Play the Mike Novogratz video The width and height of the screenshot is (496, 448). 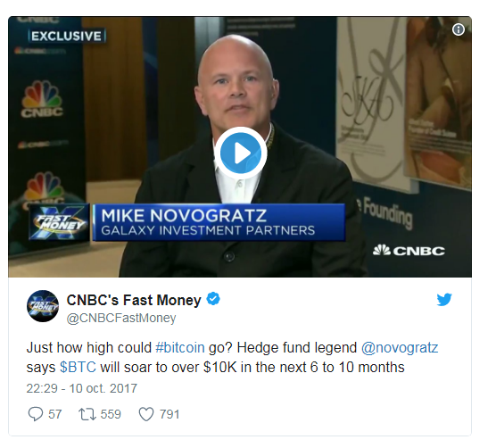tap(240, 153)
